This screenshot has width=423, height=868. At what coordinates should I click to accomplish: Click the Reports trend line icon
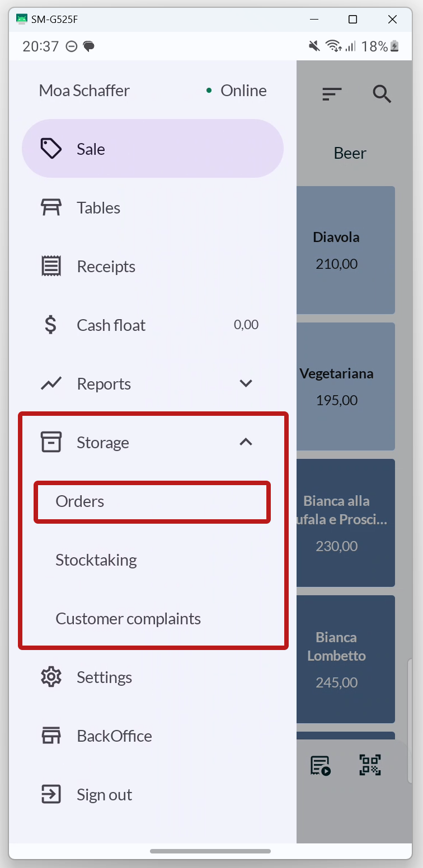pos(51,383)
